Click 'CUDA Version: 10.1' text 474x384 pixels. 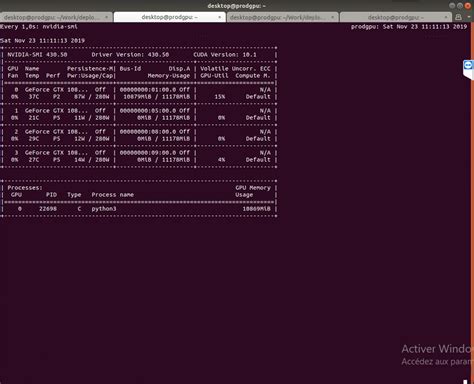coord(225,54)
